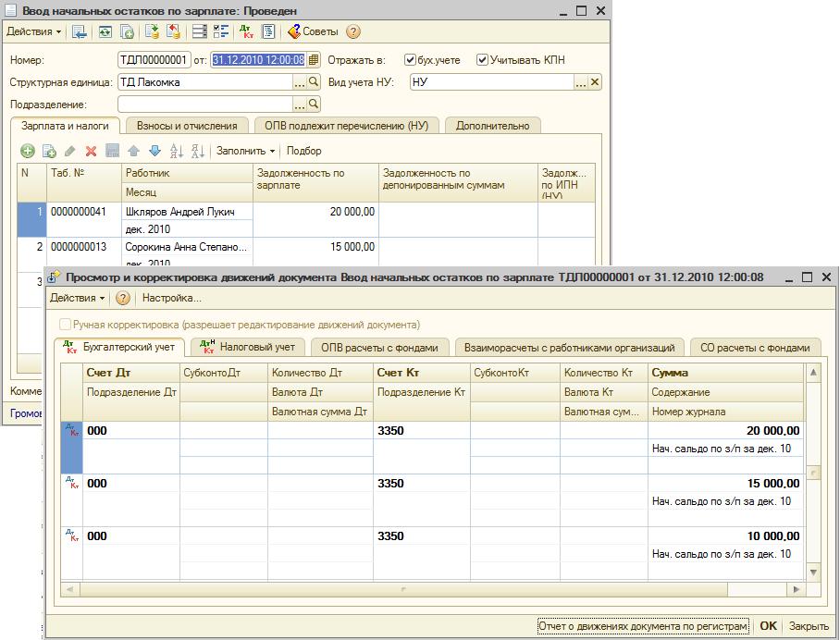Click the green Add row icon

point(27,151)
